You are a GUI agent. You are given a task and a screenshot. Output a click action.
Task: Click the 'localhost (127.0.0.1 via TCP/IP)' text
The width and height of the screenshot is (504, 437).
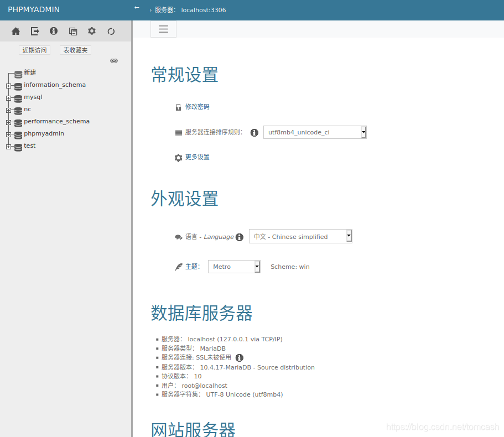[235, 339]
